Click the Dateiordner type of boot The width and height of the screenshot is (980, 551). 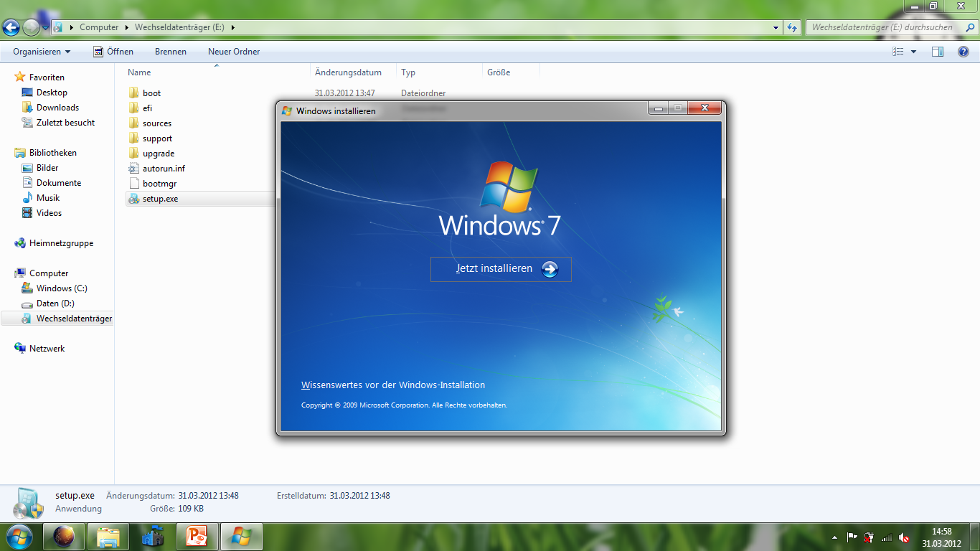tap(423, 93)
